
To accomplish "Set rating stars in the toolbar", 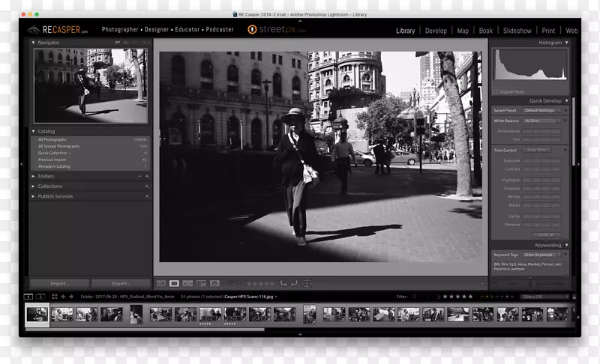I will click(260, 283).
